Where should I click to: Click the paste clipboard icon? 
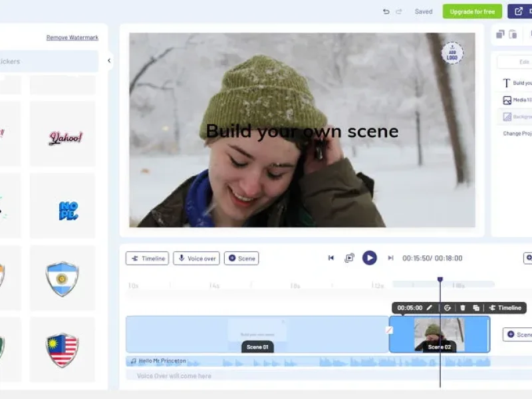[513, 34]
